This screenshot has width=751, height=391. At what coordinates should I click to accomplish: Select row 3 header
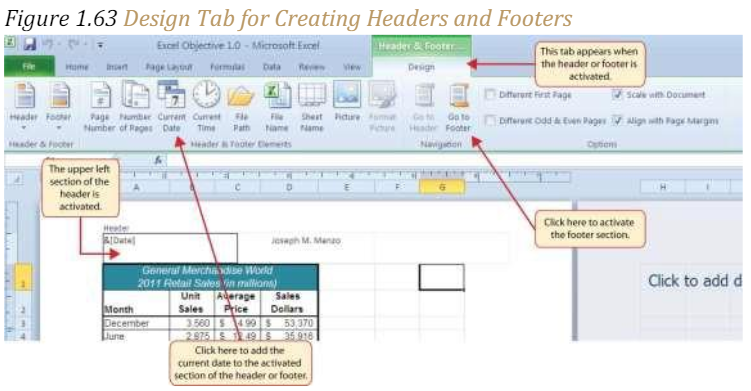pyautogui.click(x=23, y=323)
